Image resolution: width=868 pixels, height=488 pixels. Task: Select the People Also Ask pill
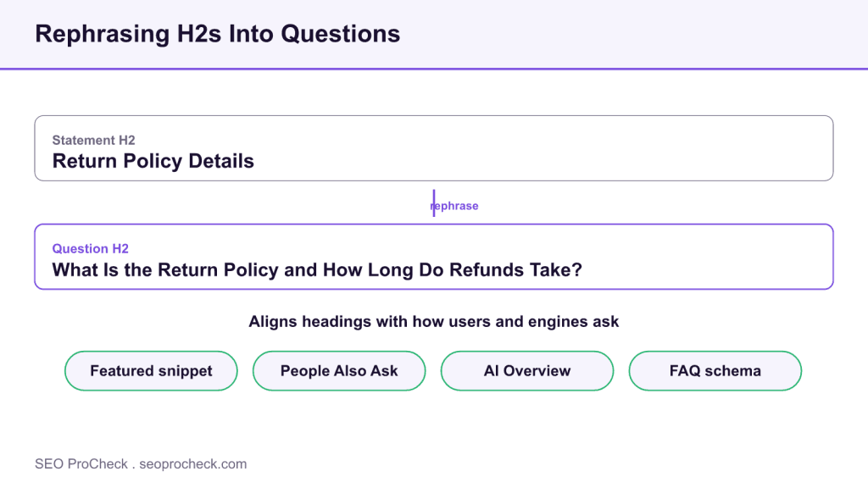[x=339, y=371]
